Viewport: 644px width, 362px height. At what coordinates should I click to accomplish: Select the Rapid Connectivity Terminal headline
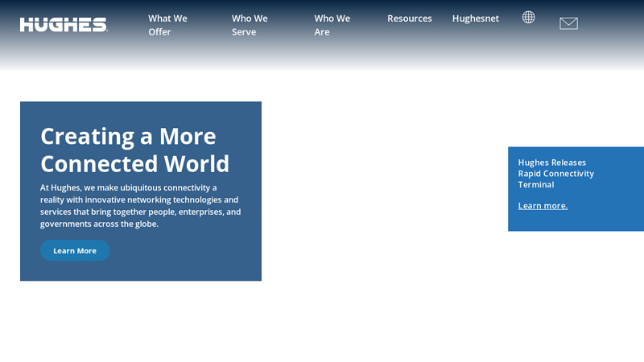click(x=555, y=173)
